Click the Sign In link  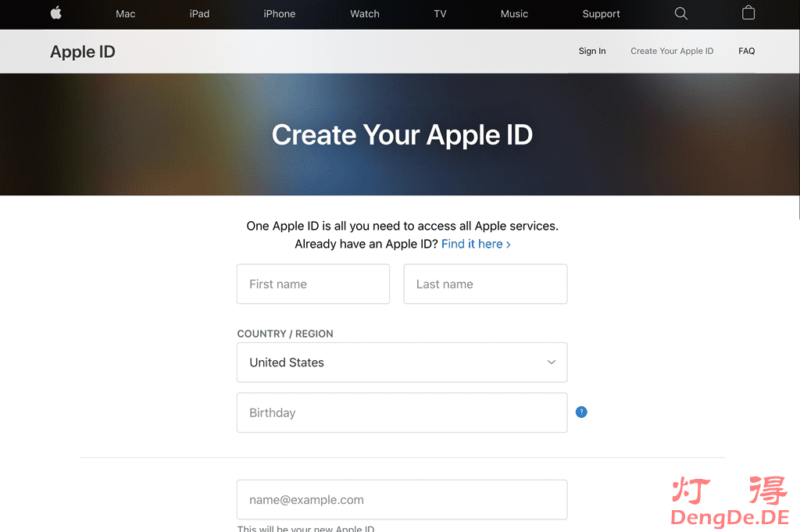pos(591,51)
